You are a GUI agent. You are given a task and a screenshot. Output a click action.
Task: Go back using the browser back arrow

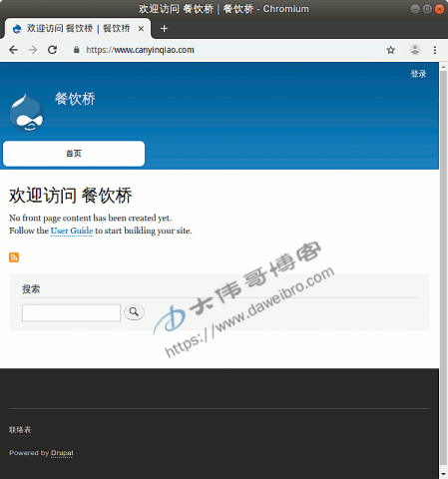(x=14, y=50)
